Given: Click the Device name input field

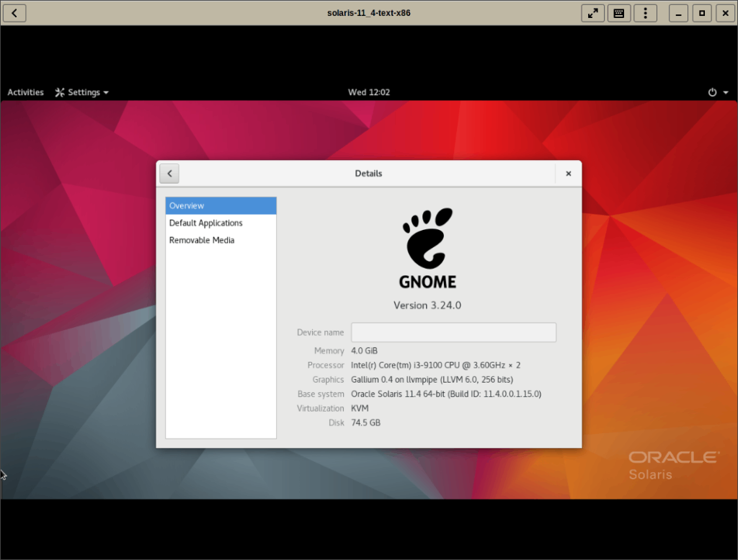Looking at the screenshot, I should 454,332.
